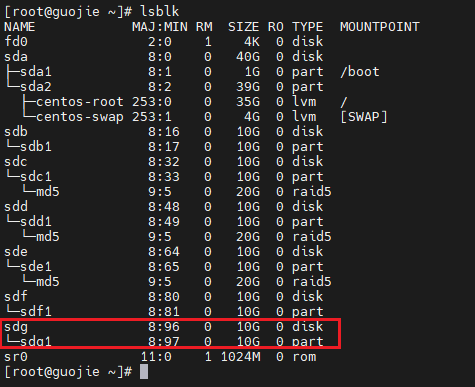Click the terminal cursor at the prompt
475x387 pixels.
coord(144,372)
